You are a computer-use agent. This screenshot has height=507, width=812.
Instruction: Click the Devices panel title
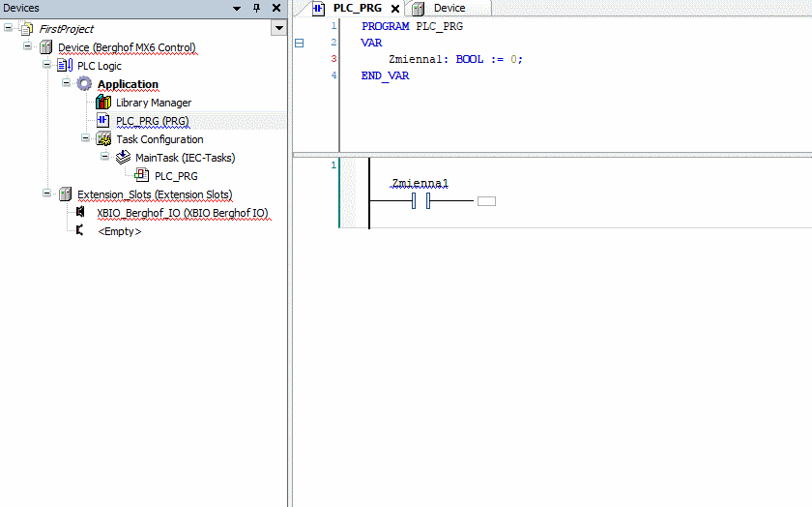tap(21, 8)
